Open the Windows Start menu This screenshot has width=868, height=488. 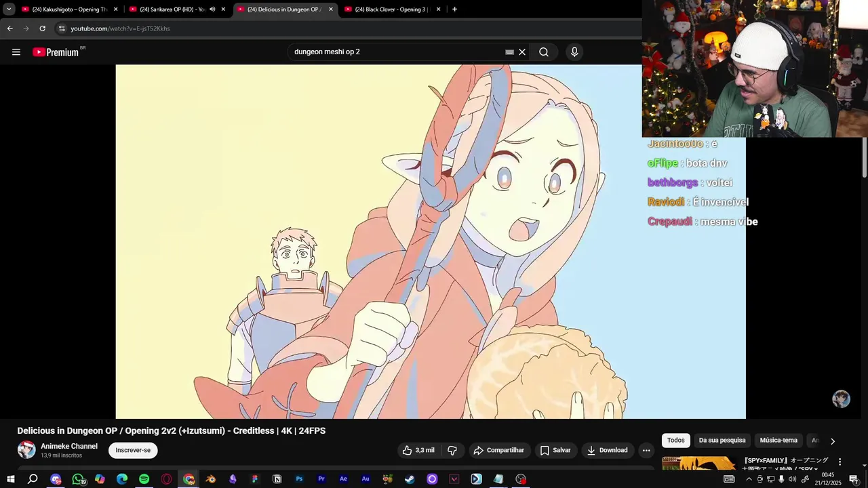coord(11,479)
